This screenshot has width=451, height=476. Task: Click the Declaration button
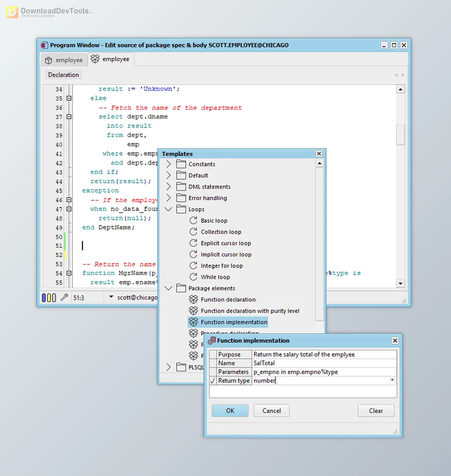(x=63, y=75)
